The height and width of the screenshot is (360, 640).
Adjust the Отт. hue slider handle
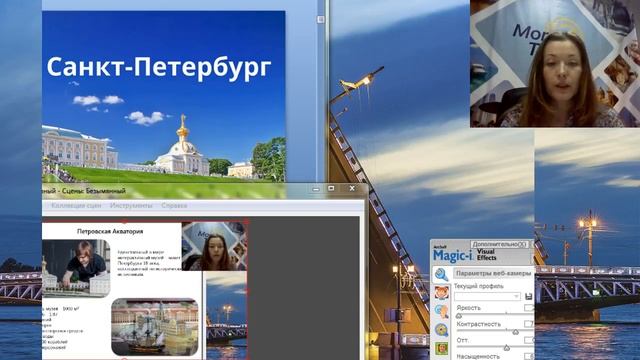pos(507,348)
